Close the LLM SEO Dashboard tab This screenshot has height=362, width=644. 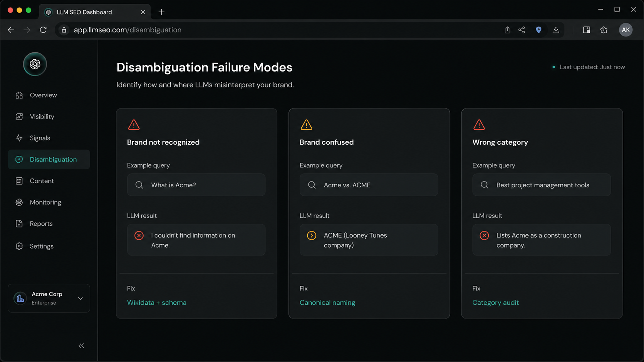tap(143, 12)
